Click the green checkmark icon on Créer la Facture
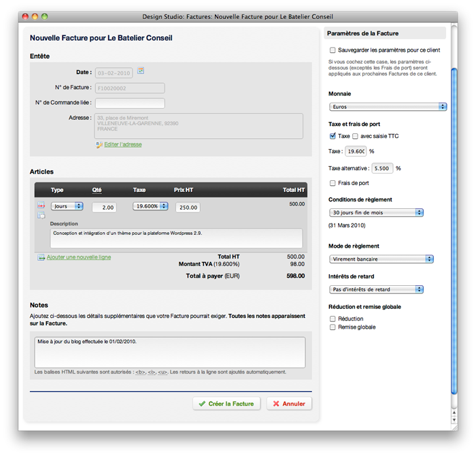The image size is (476, 456). click(202, 404)
